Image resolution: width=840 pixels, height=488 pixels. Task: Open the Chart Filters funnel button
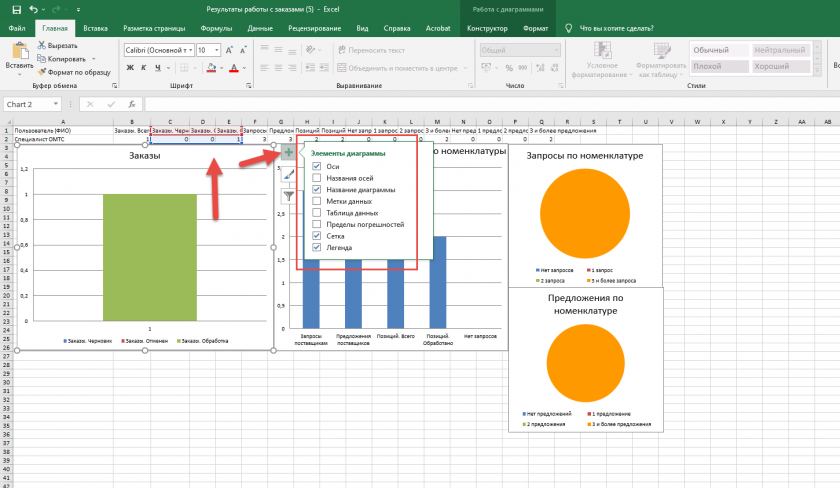click(x=288, y=197)
